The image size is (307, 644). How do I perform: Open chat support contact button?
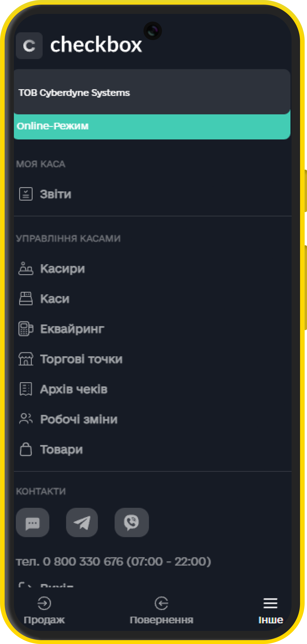[x=33, y=523]
